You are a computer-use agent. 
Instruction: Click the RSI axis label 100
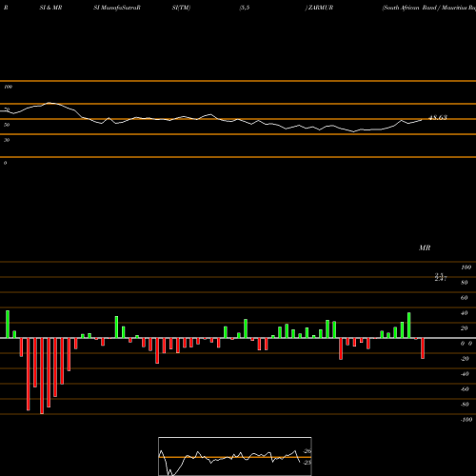(8, 87)
